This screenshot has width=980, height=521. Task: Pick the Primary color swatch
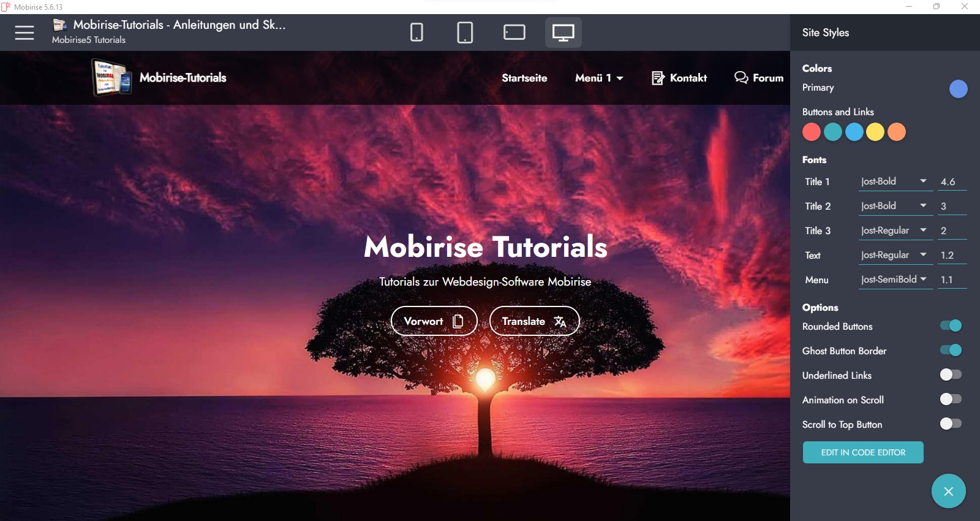tap(958, 89)
